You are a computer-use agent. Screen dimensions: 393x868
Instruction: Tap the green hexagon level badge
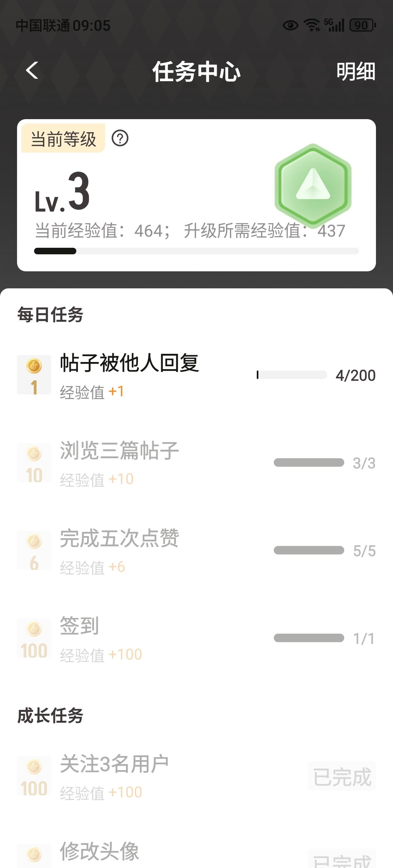click(x=313, y=184)
